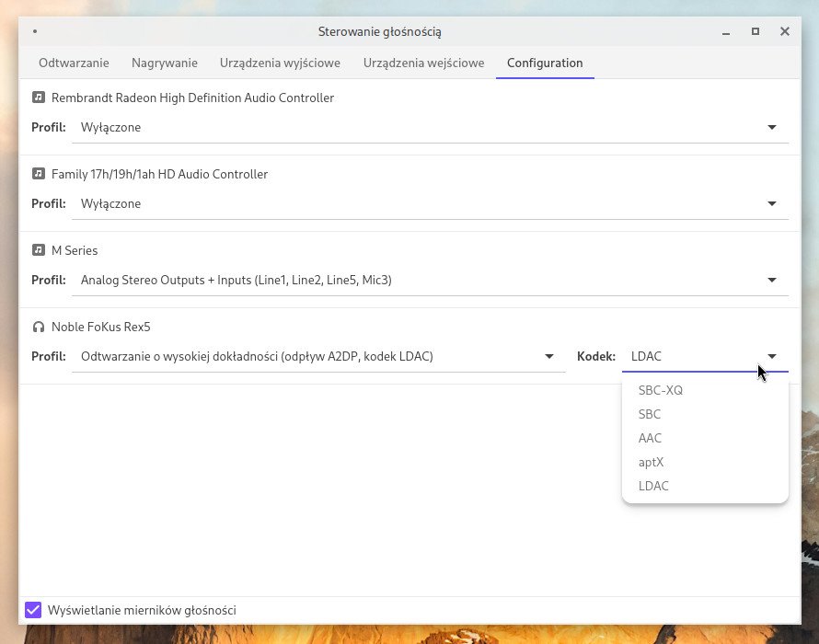Screen dimensions: 819x644
Task: Click headphones icon for Noble FoKus Rex5
Action: click(38, 327)
